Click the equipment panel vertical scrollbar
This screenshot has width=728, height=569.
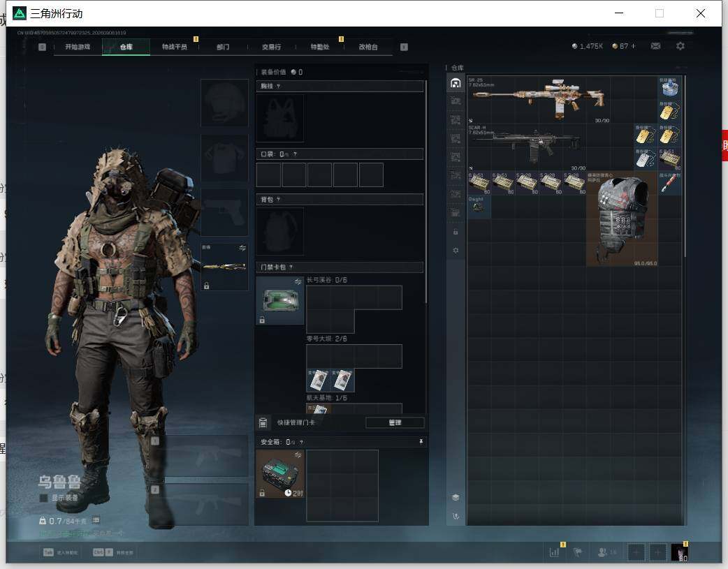[x=425, y=193]
